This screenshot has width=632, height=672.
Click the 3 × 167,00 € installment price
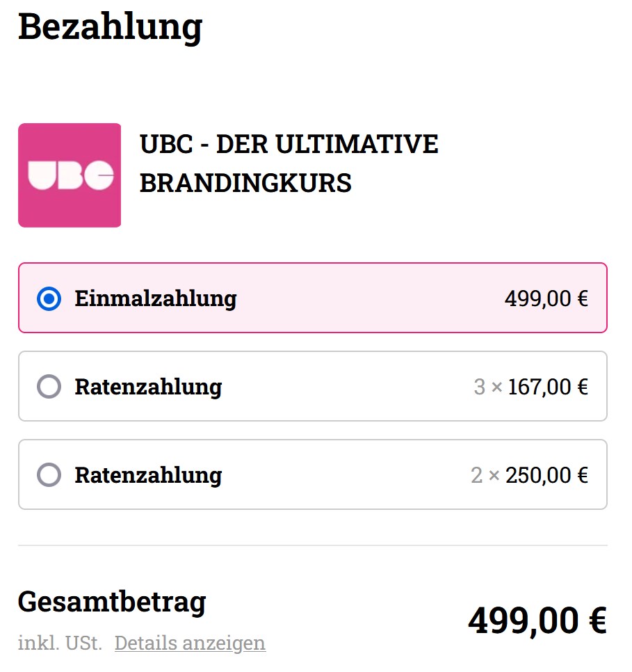[x=531, y=387]
